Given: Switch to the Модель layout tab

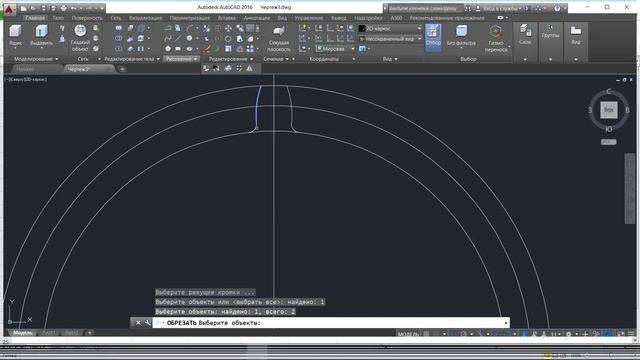Looking at the screenshot, I should coord(22,333).
